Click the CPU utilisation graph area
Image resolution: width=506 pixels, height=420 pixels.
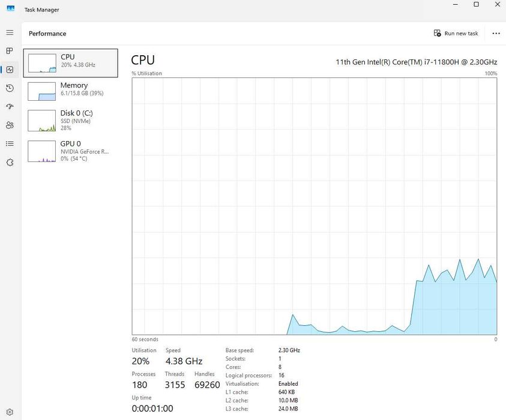315,206
